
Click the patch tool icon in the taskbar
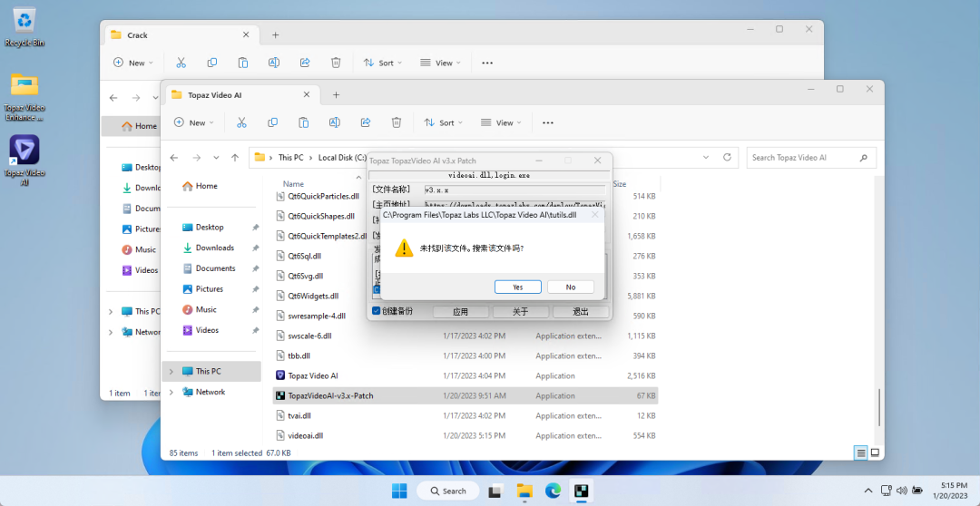[582, 491]
